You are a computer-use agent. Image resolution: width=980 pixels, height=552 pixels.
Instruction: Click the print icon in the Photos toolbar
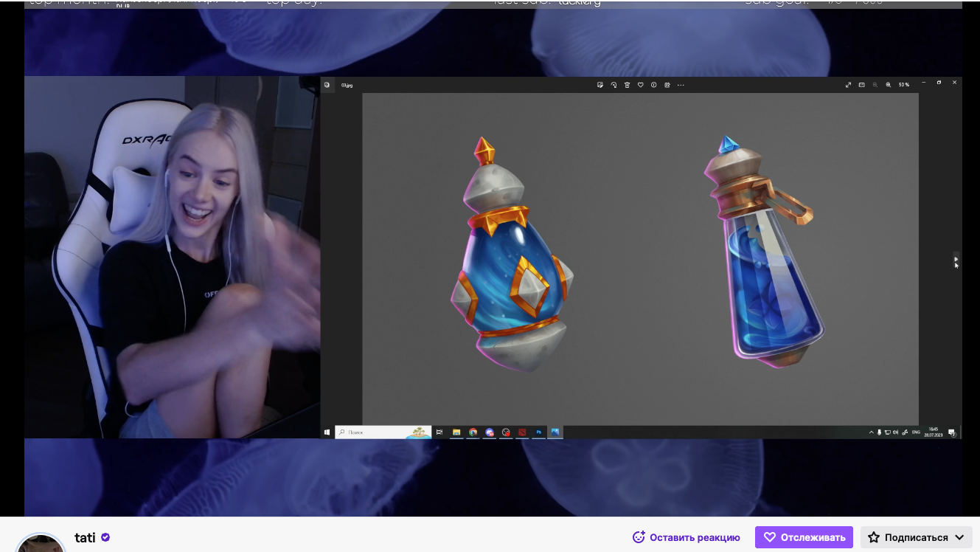[667, 85]
